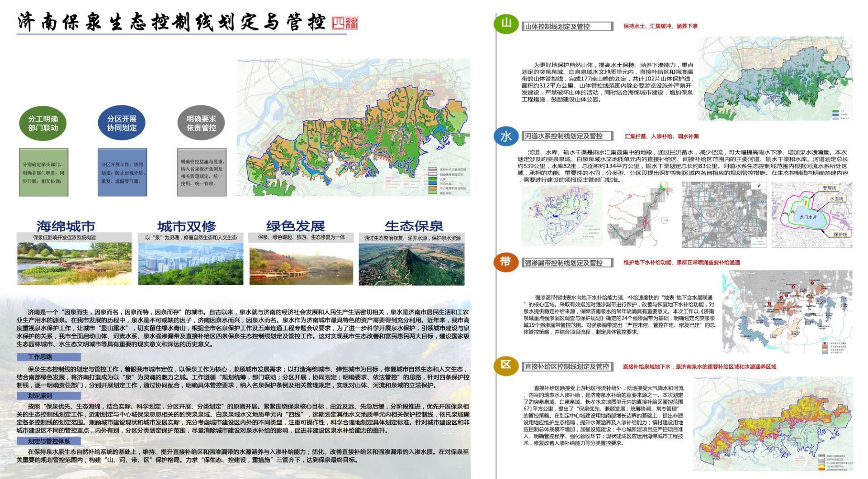Click the 水面线 label on reservoir diagram
868x479 pixels.
coord(836,199)
